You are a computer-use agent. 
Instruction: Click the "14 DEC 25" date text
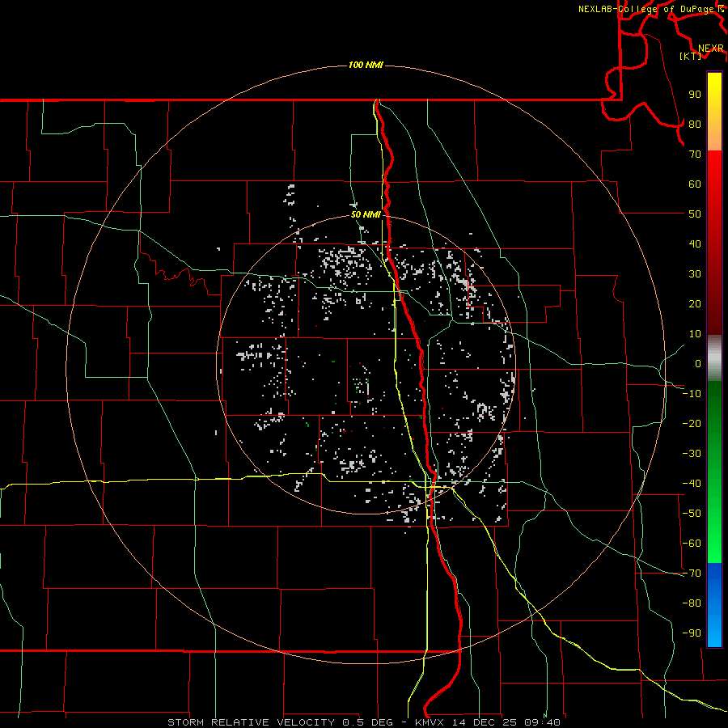coord(484,722)
